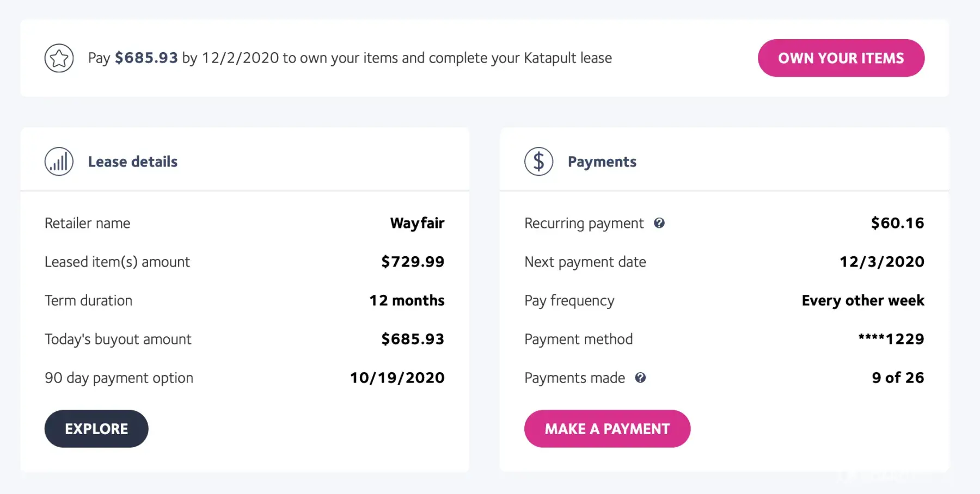Click the Payments dollar sign icon
980x494 pixels.
[538, 162]
